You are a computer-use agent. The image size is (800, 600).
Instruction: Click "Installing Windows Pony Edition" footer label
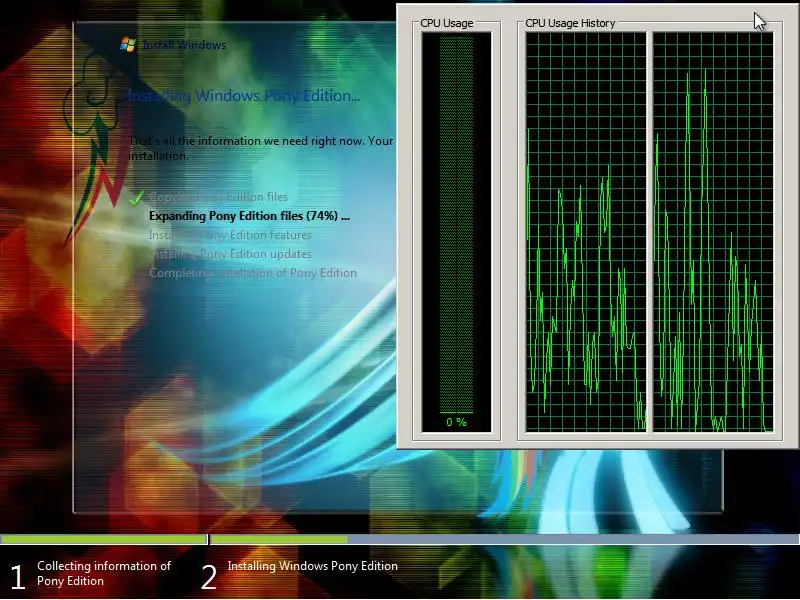pos(313,566)
